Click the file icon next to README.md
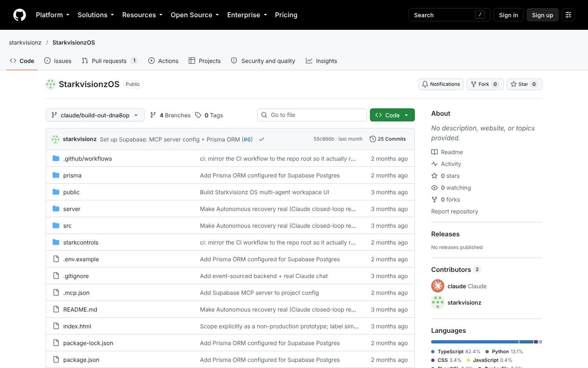588x368 pixels. pyautogui.click(x=56, y=310)
